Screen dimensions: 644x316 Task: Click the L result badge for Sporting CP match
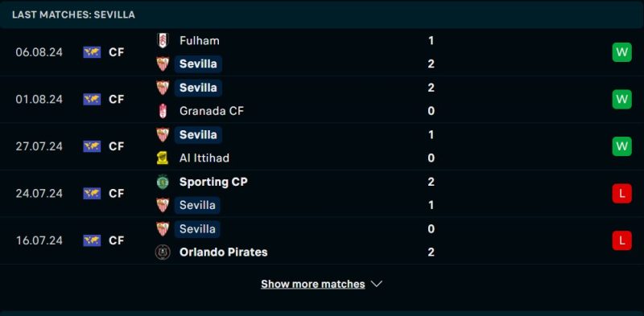621,193
